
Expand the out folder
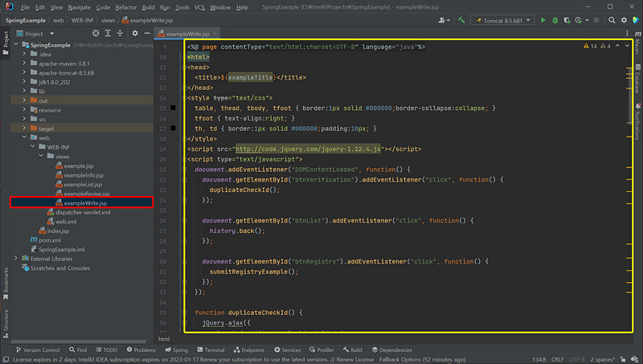(x=24, y=100)
